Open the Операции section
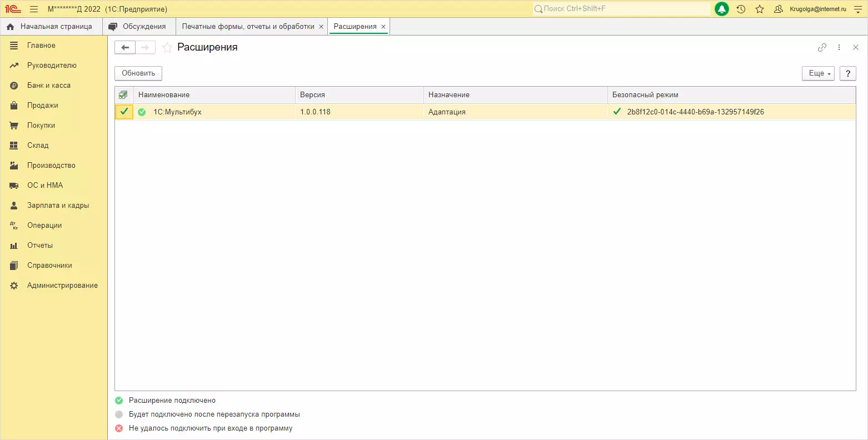Image resolution: width=868 pixels, height=440 pixels. pos(54,226)
